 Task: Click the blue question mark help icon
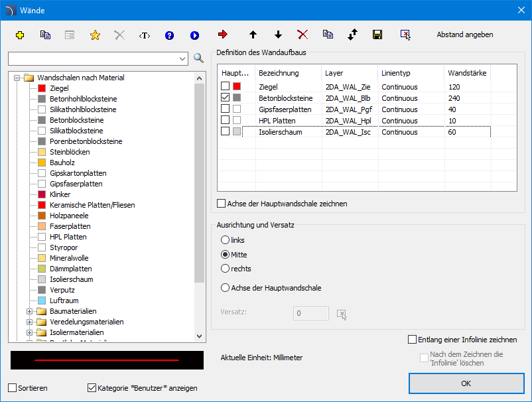click(169, 34)
